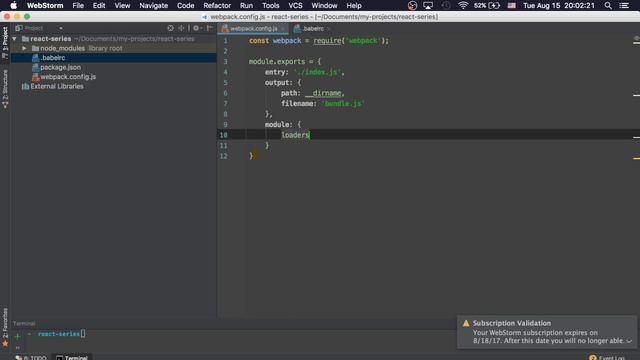This screenshot has width=640, height=360.
Task: Open the TODO tool window tab
Action: pyautogui.click(x=31, y=357)
